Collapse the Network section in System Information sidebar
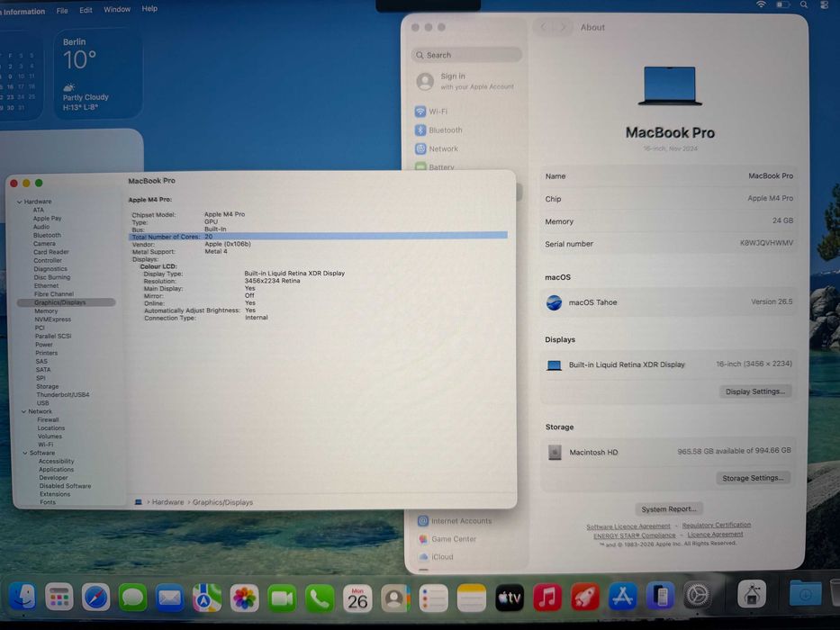840x630 pixels. [23, 411]
